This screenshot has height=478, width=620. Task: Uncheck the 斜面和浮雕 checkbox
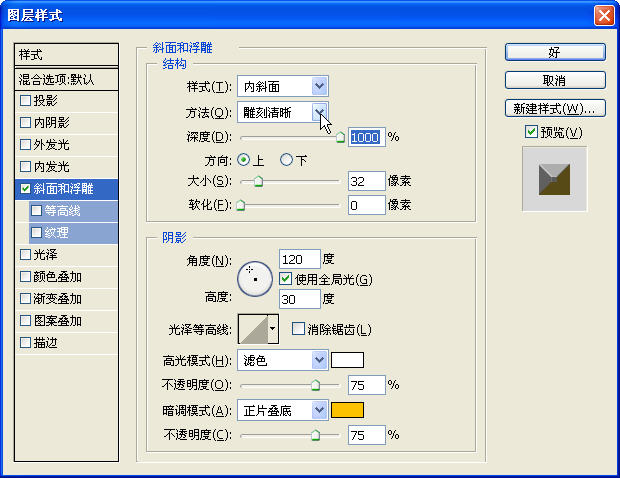pos(25,189)
